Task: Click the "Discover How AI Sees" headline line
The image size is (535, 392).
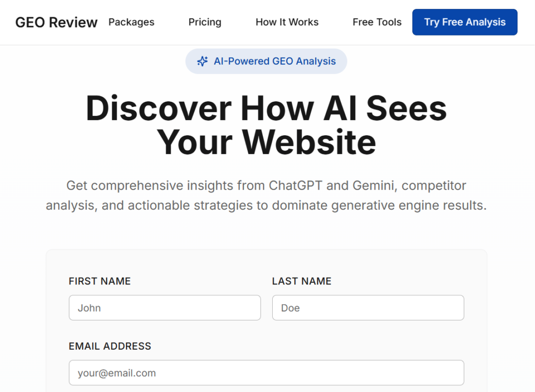Action: point(266,109)
